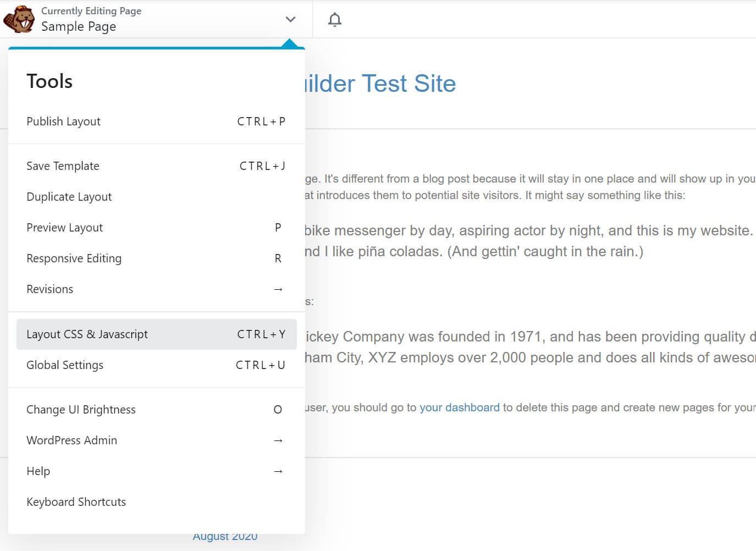Click the Beaver Builder beaver logo icon

(19, 19)
